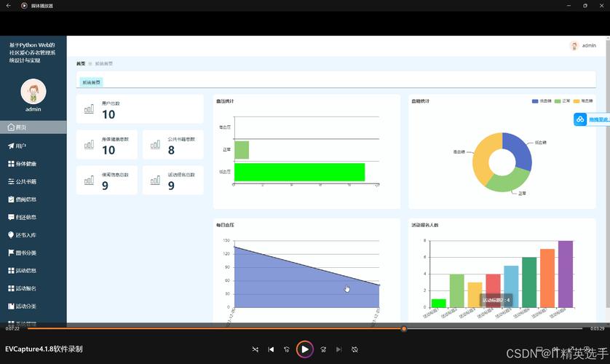
Task: Toggle the repeat playback icon
Action: 354,349
